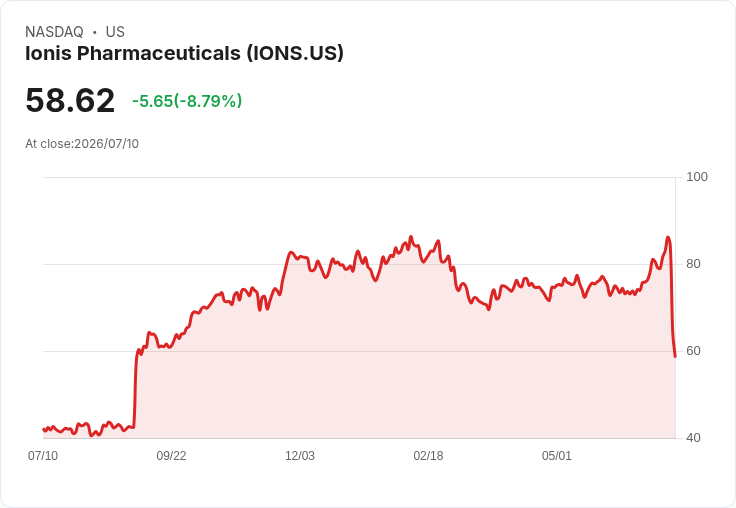Click the 07/10 x-axis date label
The image size is (736, 508).
point(43,456)
